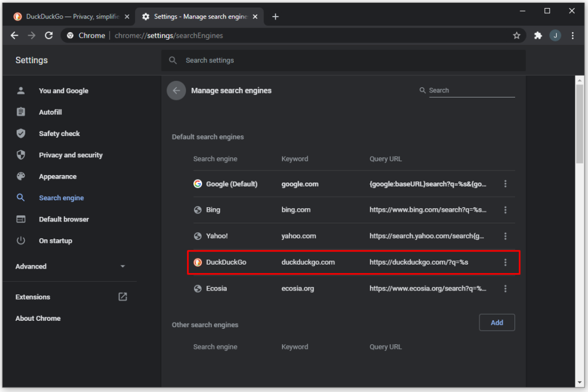Viewport: 588px width, 392px height.
Task: Click the Add button for other search engines
Action: 497,322
